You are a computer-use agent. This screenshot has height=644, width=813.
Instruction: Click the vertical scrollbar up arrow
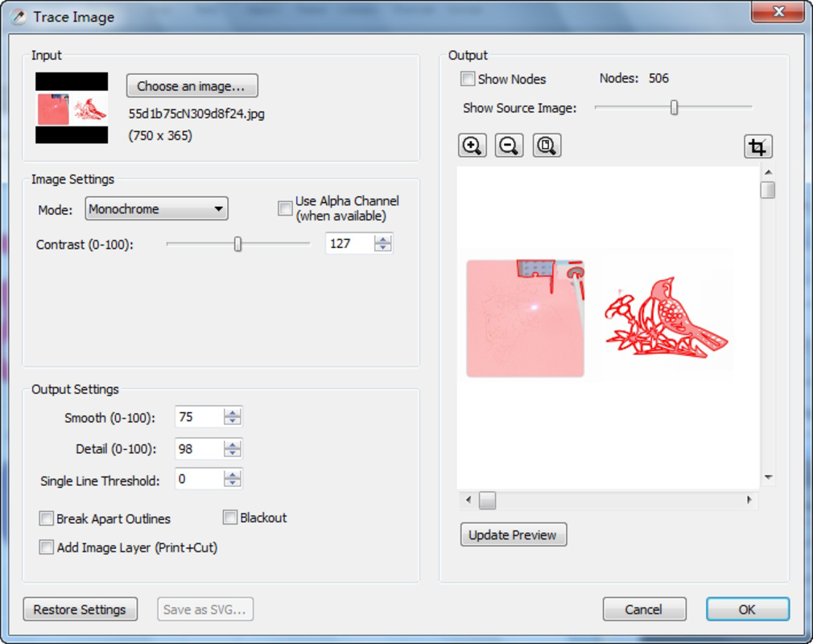point(769,172)
